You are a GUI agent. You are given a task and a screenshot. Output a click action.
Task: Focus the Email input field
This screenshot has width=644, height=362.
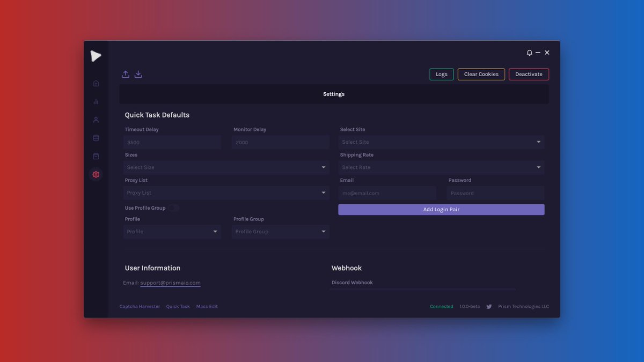387,193
